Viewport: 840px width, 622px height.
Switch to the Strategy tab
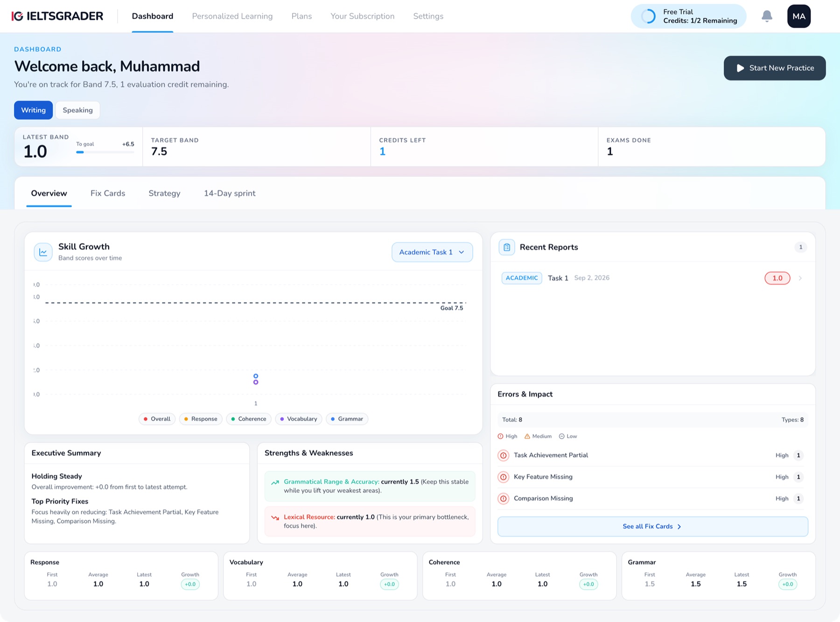[x=164, y=193]
